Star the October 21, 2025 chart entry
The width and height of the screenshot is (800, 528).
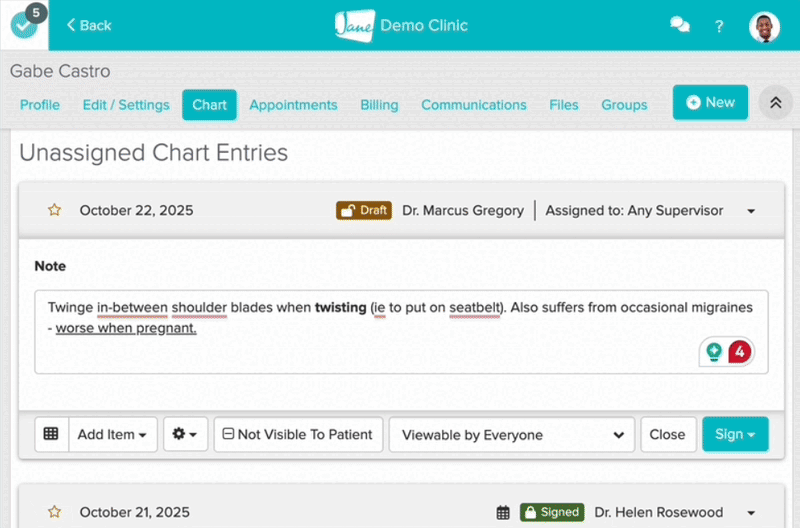(x=55, y=512)
